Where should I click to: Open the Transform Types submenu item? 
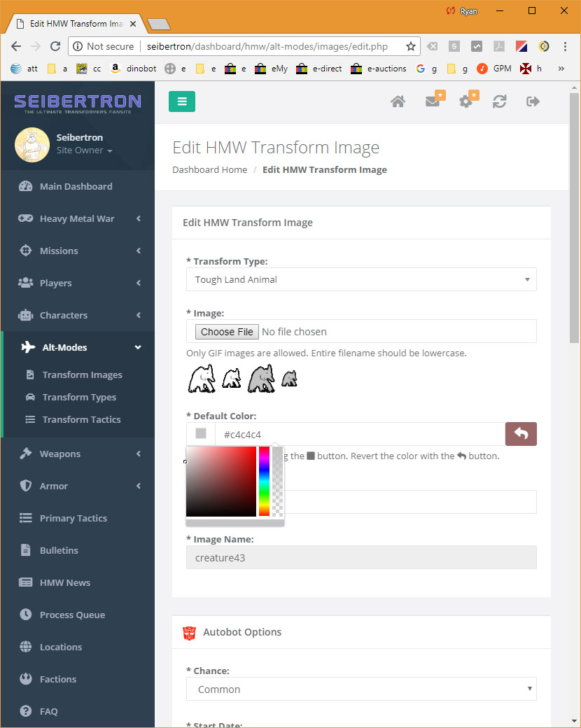(x=79, y=397)
